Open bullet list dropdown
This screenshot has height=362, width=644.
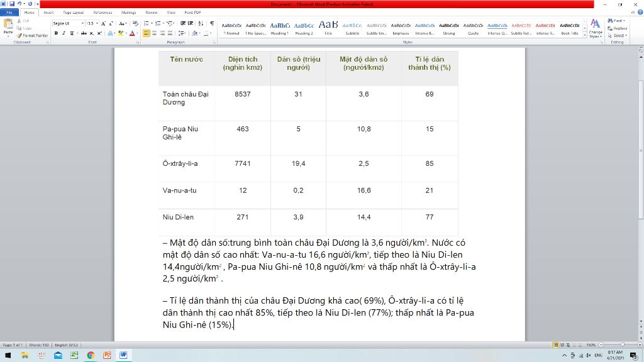(152, 24)
